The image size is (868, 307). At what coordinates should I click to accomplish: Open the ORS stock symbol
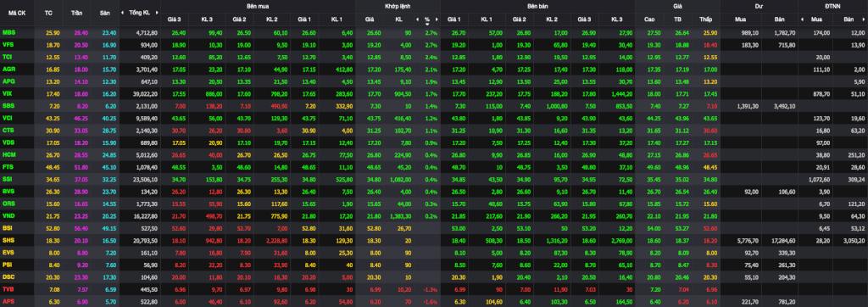[8, 204]
